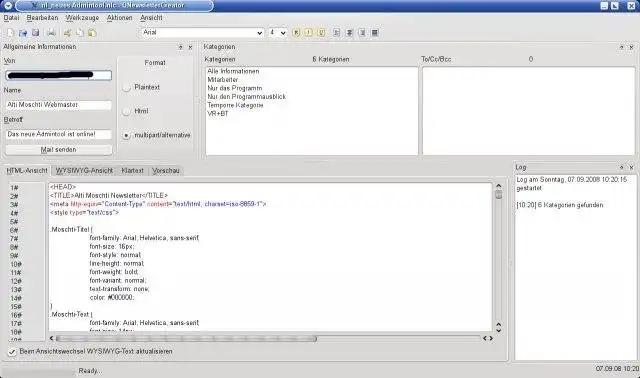Image resolution: width=640 pixels, height=378 pixels.
Task: Select category Nur den Programmausblick
Action: coord(247,97)
